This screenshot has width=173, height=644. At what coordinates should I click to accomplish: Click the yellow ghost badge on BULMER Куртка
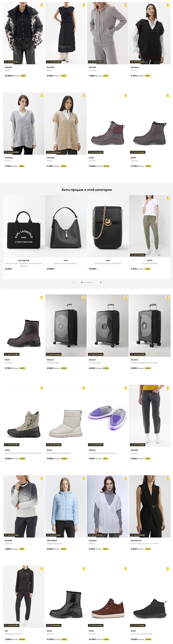(42, 5)
